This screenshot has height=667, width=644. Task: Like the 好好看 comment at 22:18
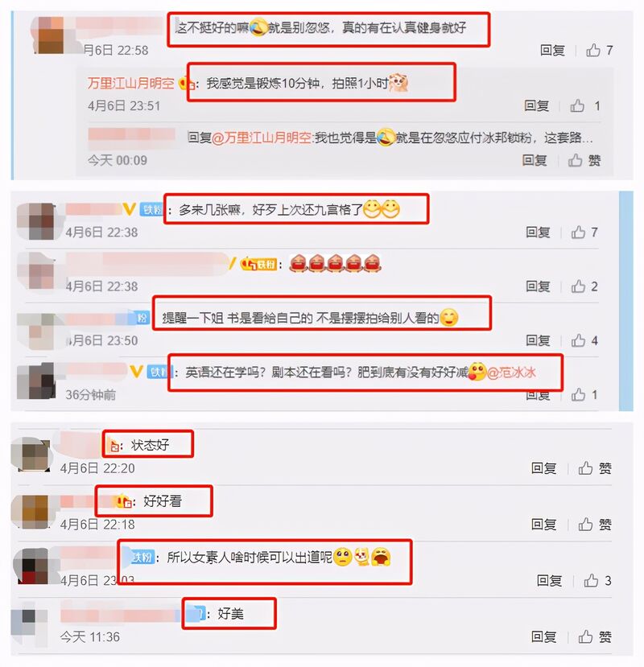click(585, 524)
